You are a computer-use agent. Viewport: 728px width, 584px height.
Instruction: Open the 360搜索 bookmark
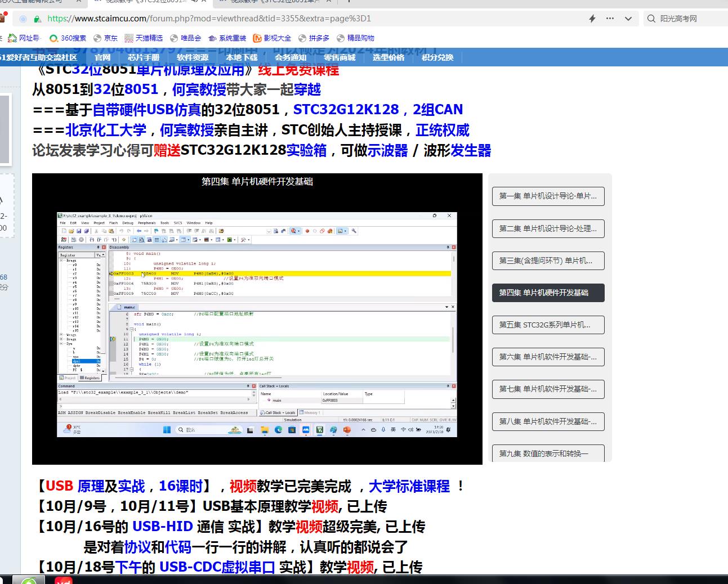[x=68, y=38]
